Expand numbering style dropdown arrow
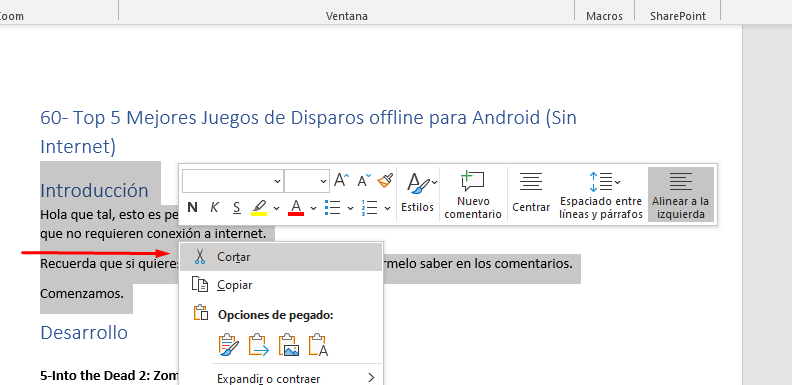Image resolution: width=792 pixels, height=385 pixels. click(387, 208)
